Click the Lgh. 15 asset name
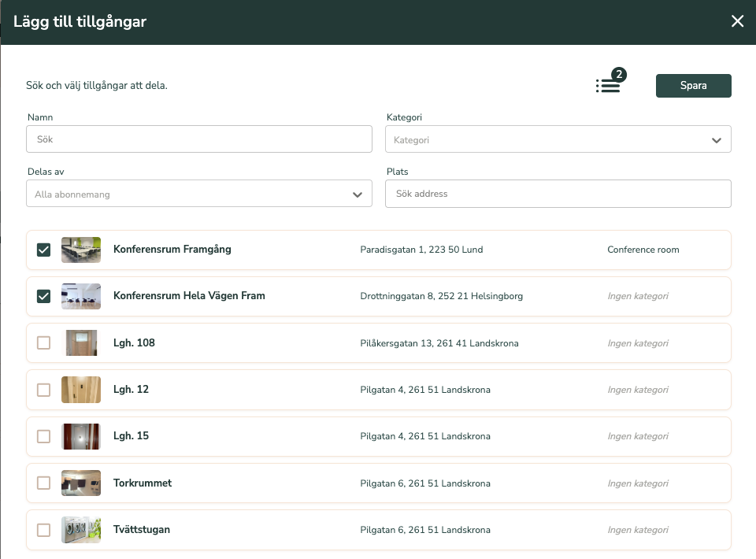 (131, 436)
